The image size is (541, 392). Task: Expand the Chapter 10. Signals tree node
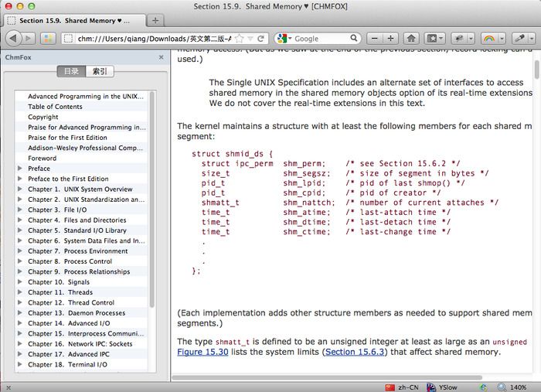pyautogui.click(x=20, y=282)
